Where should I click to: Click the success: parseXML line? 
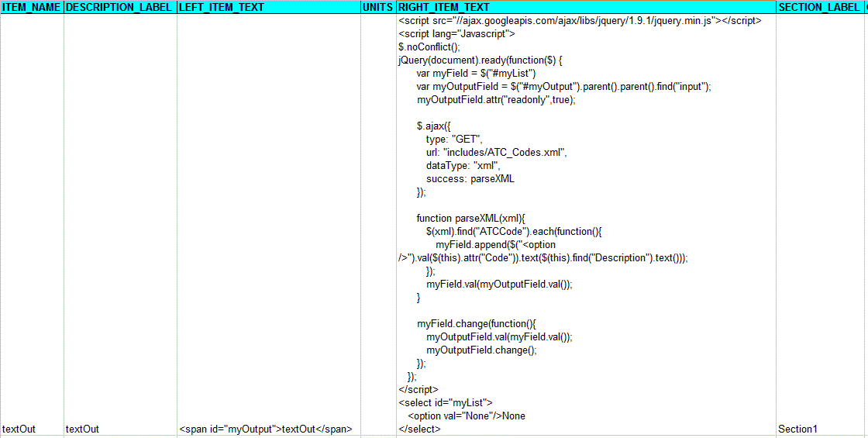click(470, 179)
